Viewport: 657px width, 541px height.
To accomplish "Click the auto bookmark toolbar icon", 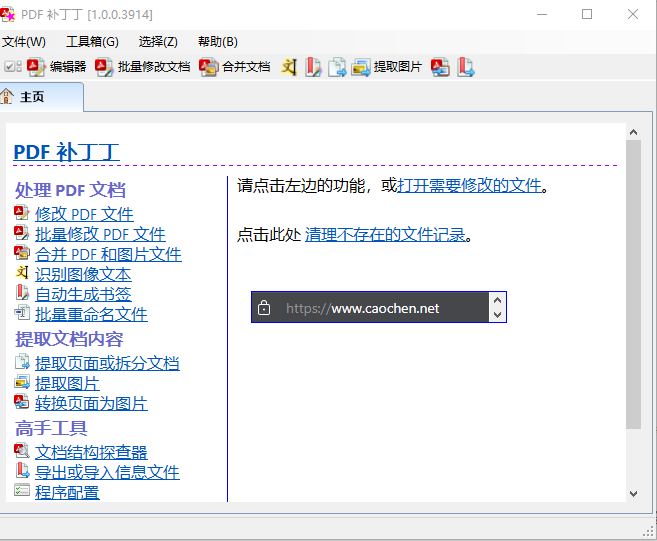I will (x=313, y=67).
